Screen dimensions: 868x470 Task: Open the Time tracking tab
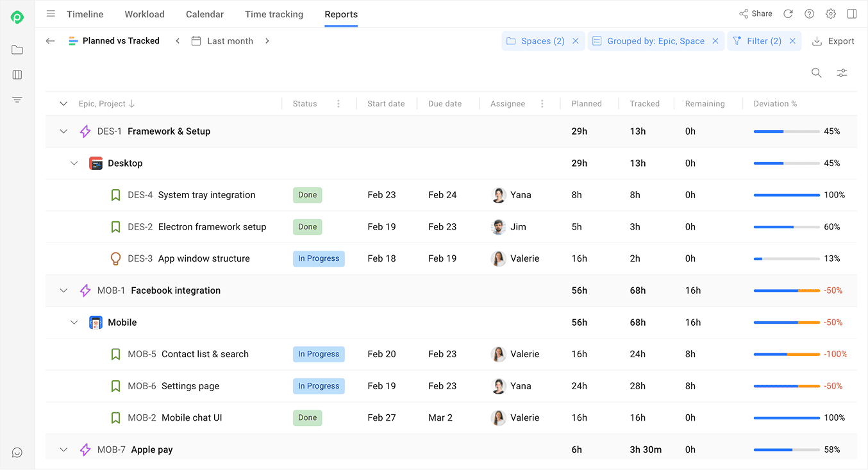coord(274,14)
